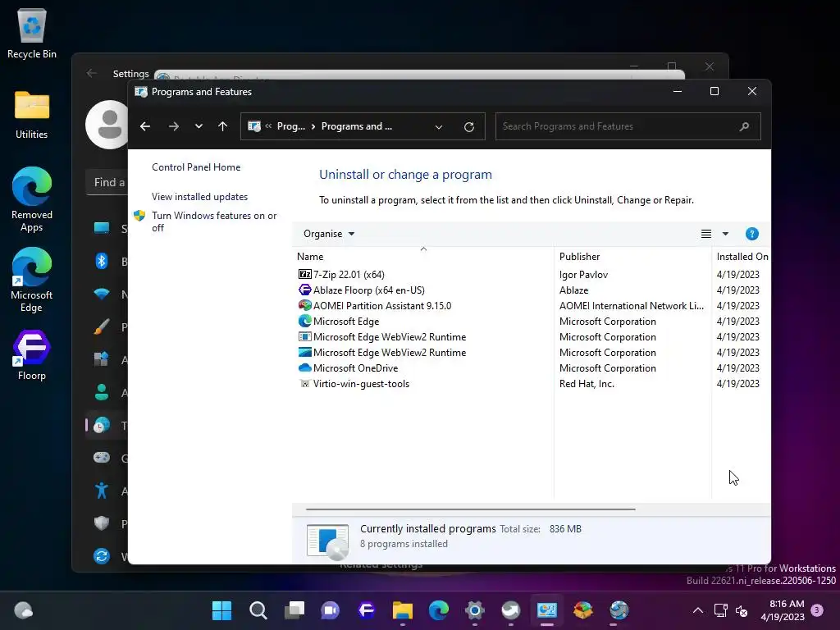Open recent locations dropdown
Viewport: 840px width, 630px height.
pos(199,126)
